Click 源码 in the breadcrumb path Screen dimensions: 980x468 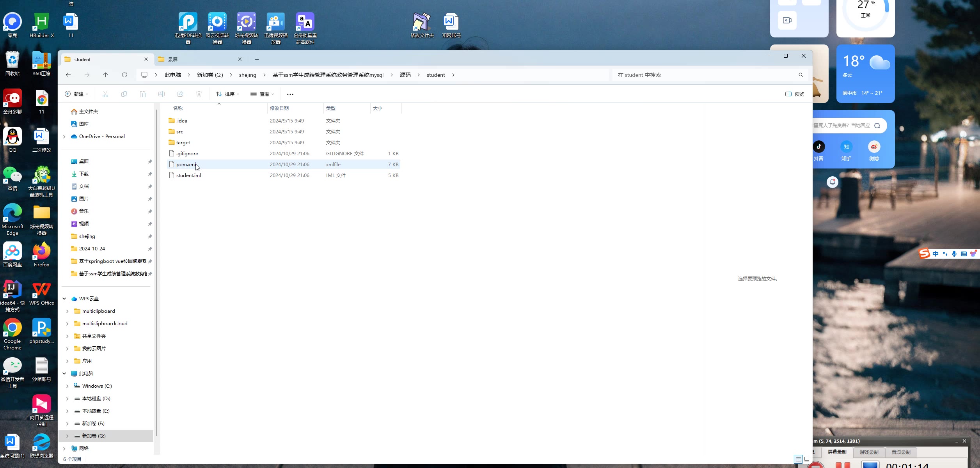(x=405, y=75)
